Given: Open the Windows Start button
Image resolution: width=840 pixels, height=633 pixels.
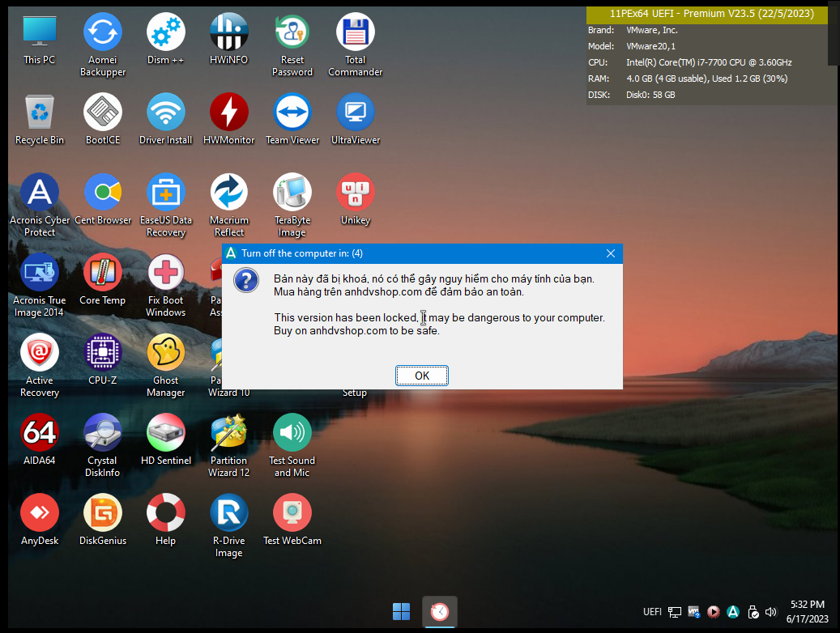Looking at the screenshot, I should point(401,612).
